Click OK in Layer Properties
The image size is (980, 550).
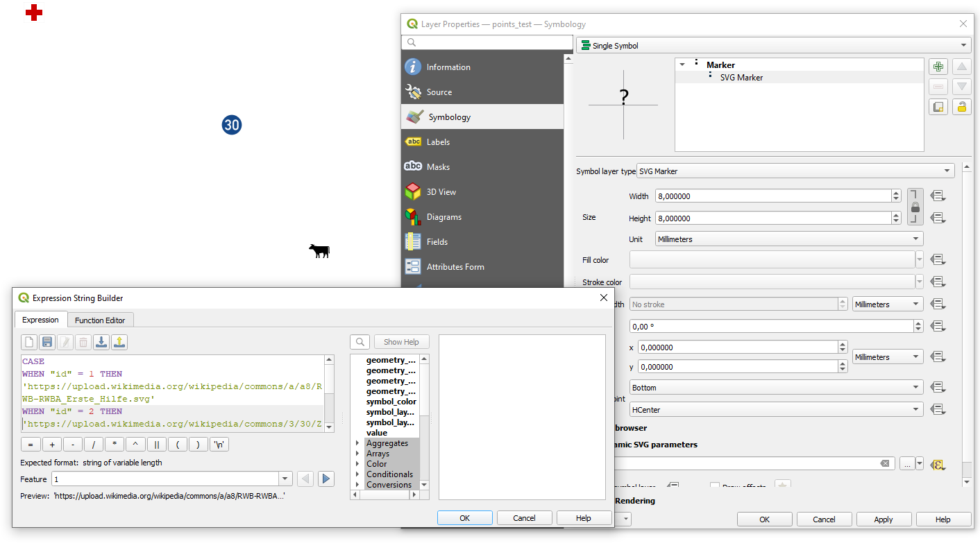click(764, 519)
